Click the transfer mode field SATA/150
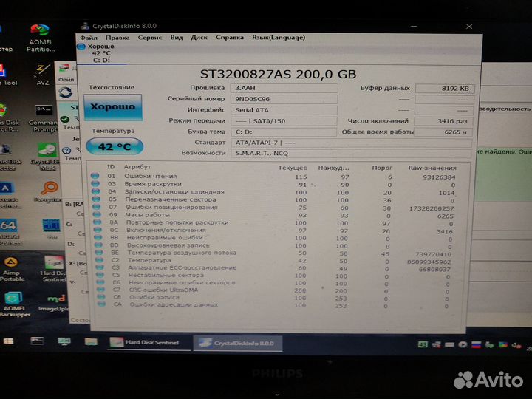Image resolution: width=532 pixels, height=399 pixels. pos(284,121)
